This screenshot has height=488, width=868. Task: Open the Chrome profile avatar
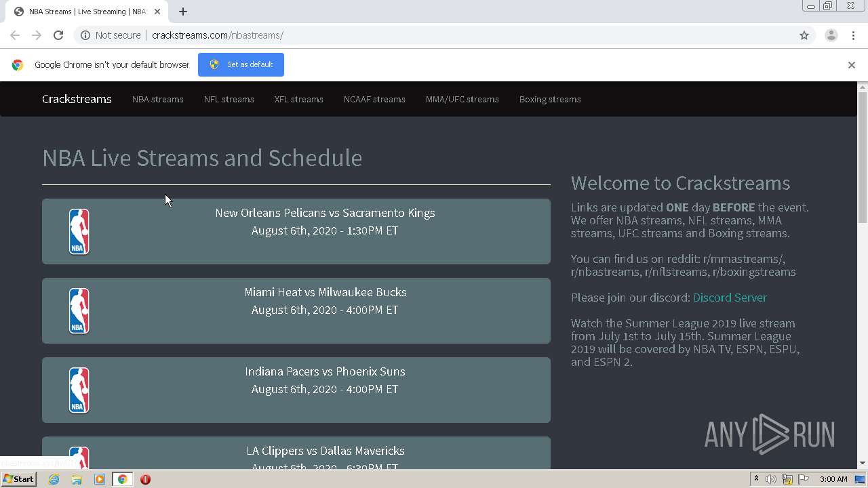831,35
